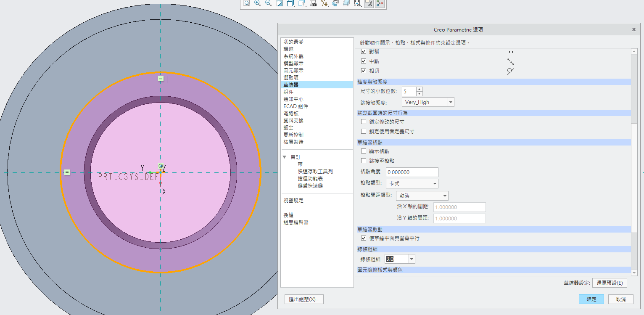This screenshot has height=315, width=644.
Task: Open the display style cube icon
Action: (x=290, y=3)
